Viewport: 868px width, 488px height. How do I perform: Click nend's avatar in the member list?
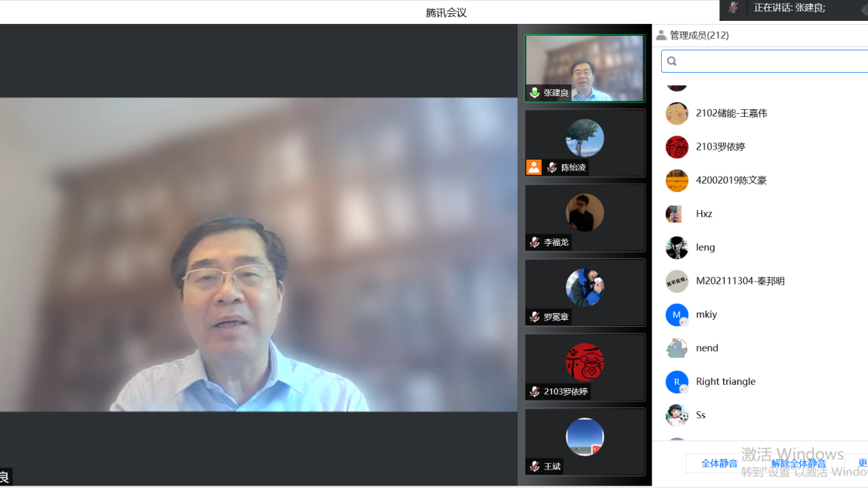[x=677, y=348]
